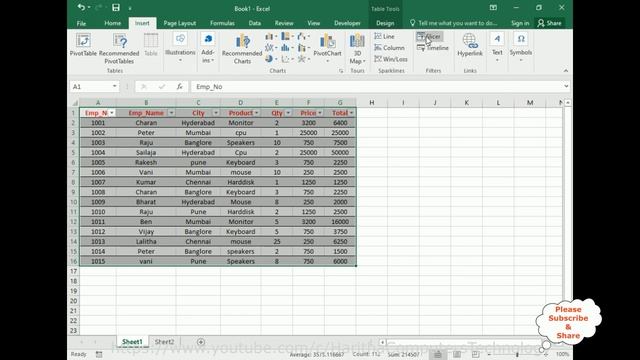
Task: Select the cell containing Sailaja
Action: pyautogui.click(x=146, y=153)
